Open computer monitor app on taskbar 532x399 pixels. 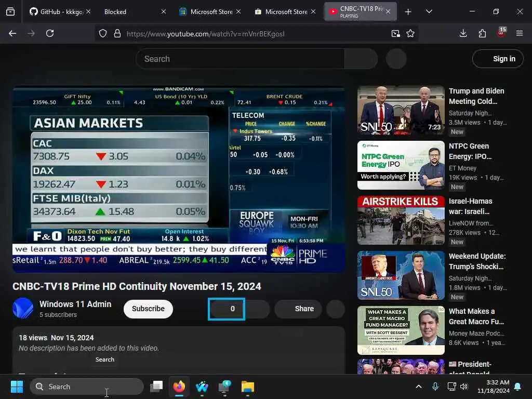pyautogui.click(x=224, y=387)
